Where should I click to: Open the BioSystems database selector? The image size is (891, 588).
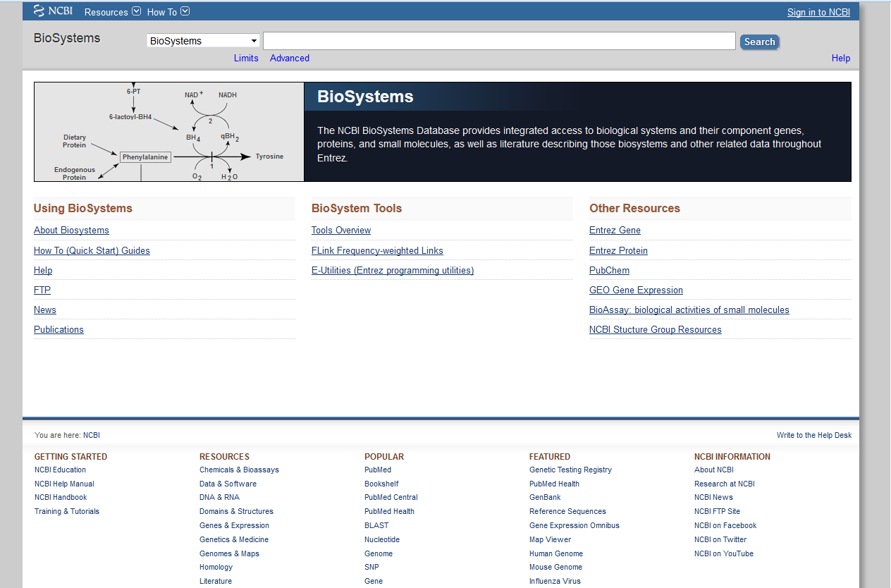[x=203, y=41]
